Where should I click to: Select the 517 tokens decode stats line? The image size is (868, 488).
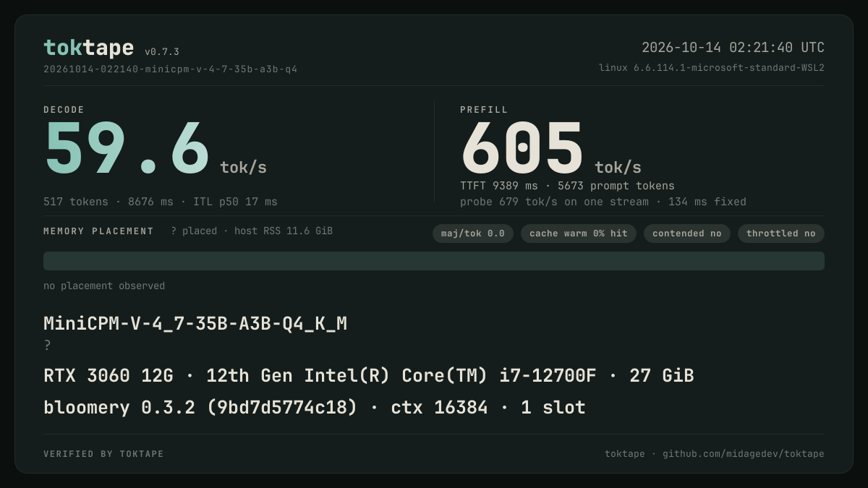point(161,202)
